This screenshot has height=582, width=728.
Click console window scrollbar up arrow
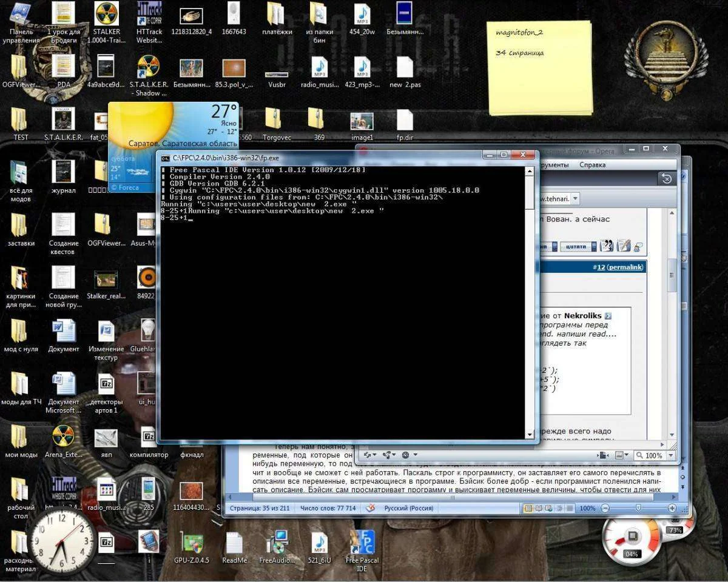point(530,172)
